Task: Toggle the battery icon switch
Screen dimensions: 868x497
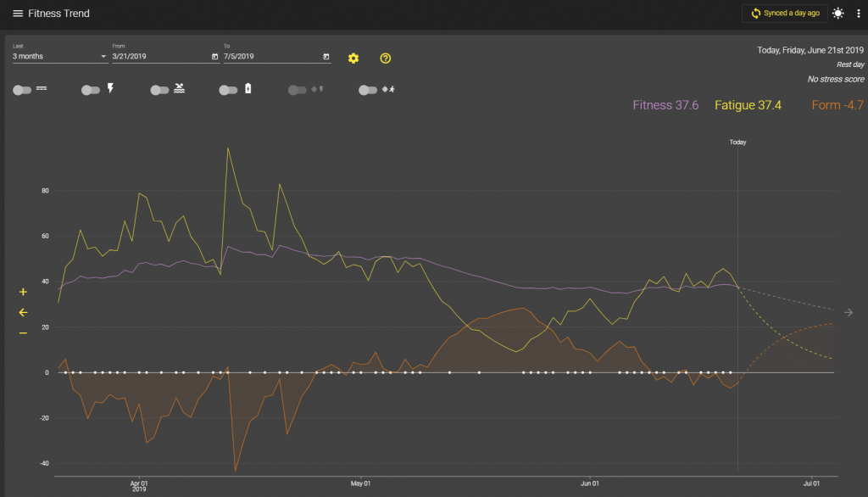Action: (x=228, y=89)
